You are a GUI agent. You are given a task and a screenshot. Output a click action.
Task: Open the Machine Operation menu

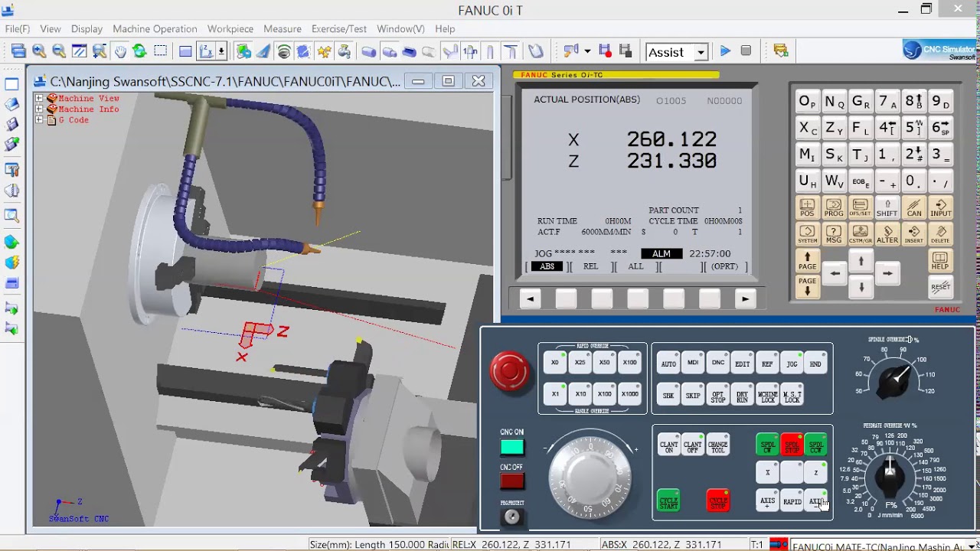tap(155, 28)
